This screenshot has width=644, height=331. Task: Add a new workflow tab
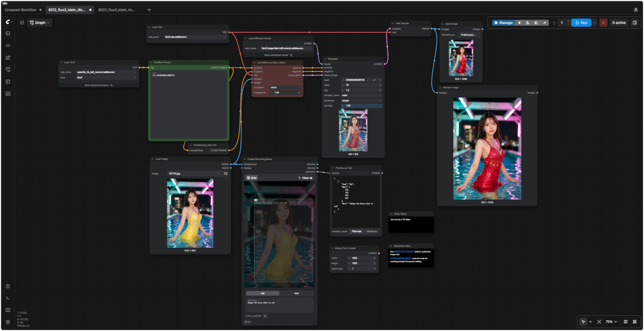click(x=149, y=10)
